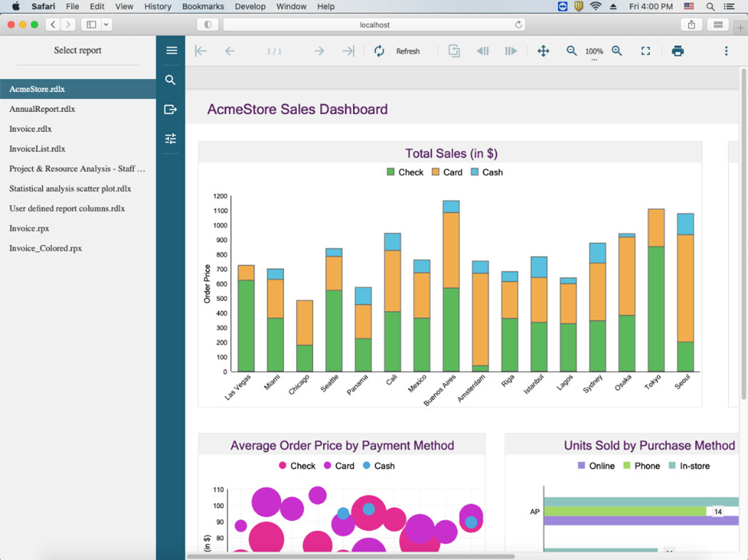This screenshot has height=560, width=748.
Task: Zoom in with magnifier plus icon
Action: tap(617, 51)
